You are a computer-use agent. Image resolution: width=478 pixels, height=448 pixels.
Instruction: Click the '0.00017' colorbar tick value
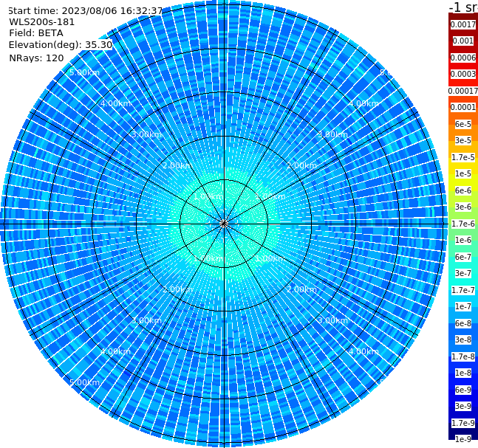click(463, 91)
